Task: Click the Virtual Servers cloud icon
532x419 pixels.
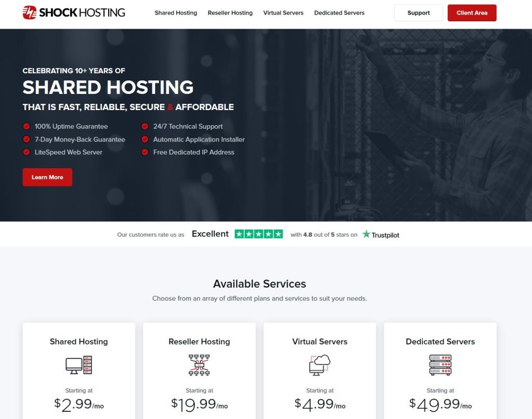Action: pos(320,365)
